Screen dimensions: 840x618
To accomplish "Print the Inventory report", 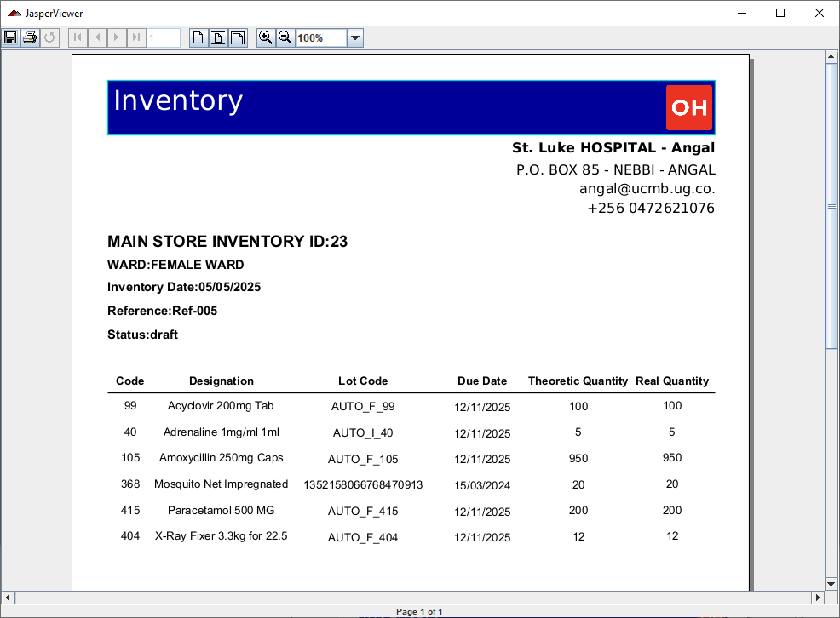I will click(29, 37).
